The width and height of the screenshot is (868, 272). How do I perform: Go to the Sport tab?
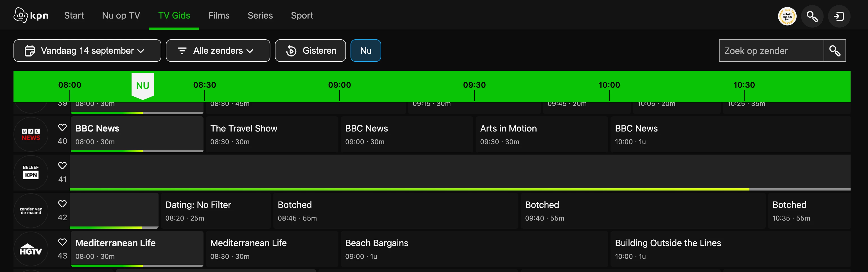click(x=302, y=15)
